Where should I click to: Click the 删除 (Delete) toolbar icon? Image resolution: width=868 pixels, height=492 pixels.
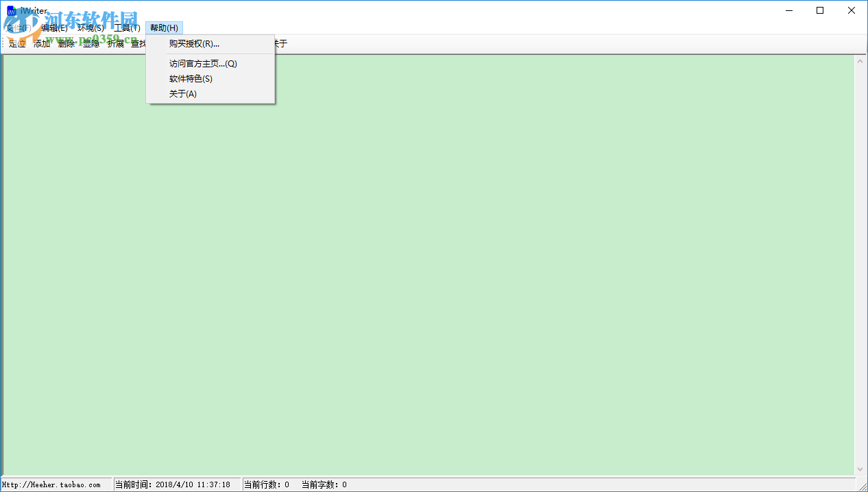pos(66,43)
